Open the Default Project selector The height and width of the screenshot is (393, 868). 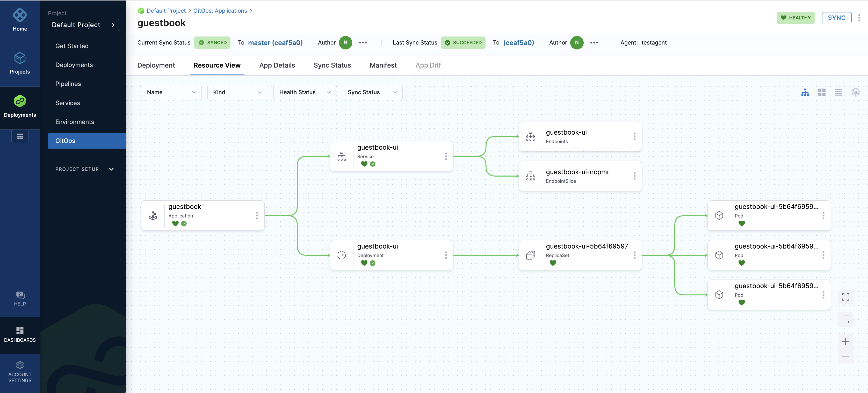[x=83, y=25]
